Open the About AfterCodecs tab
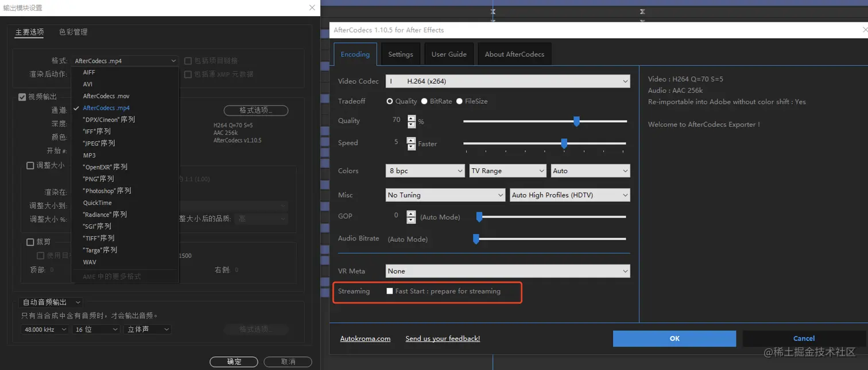Image resolution: width=868 pixels, height=370 pixels. 514,54
